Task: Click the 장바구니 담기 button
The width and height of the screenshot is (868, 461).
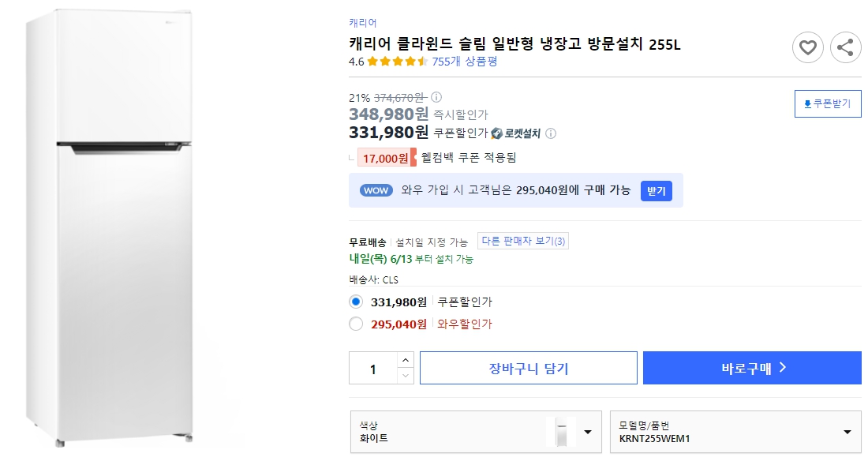Action: point(528,367)
